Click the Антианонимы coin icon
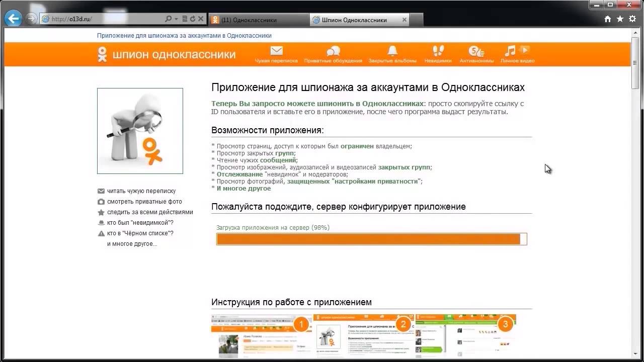The height and width of the screenshot is (362, 644). point(476,51)
